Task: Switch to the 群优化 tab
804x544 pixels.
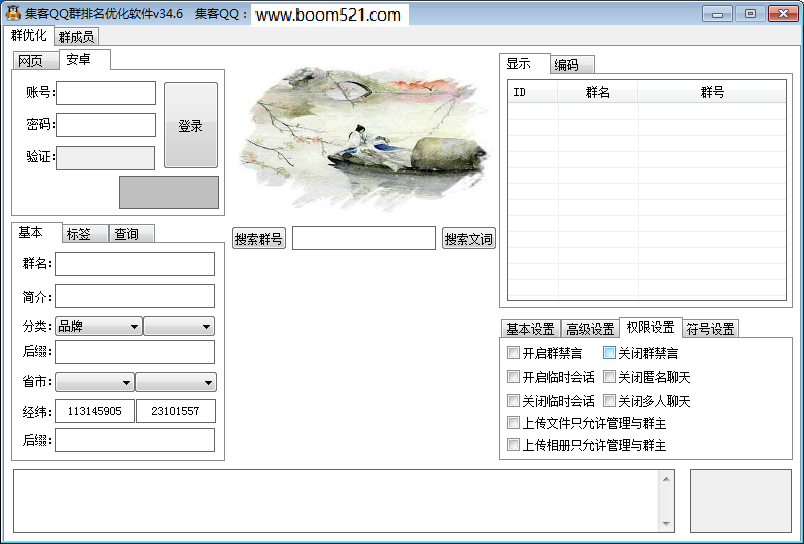Action: 29,35
